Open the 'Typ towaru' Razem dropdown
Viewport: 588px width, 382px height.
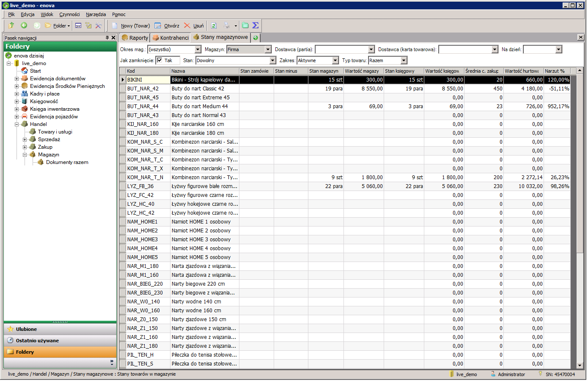coord(404,60)
